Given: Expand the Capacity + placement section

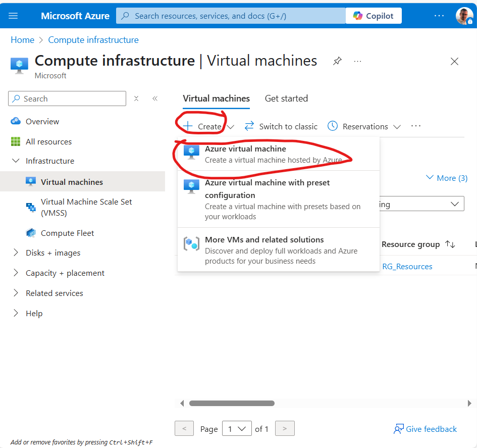Looking at the screenshot, I should tap(16, 273).
